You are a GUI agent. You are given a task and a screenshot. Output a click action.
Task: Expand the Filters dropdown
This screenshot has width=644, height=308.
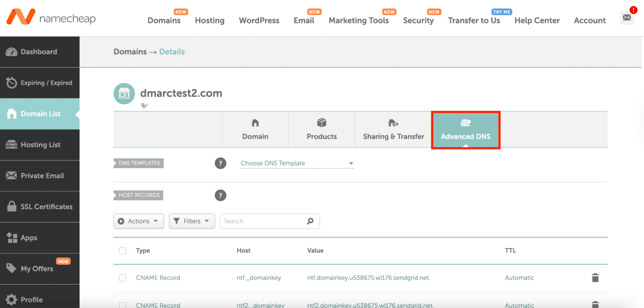192,221
